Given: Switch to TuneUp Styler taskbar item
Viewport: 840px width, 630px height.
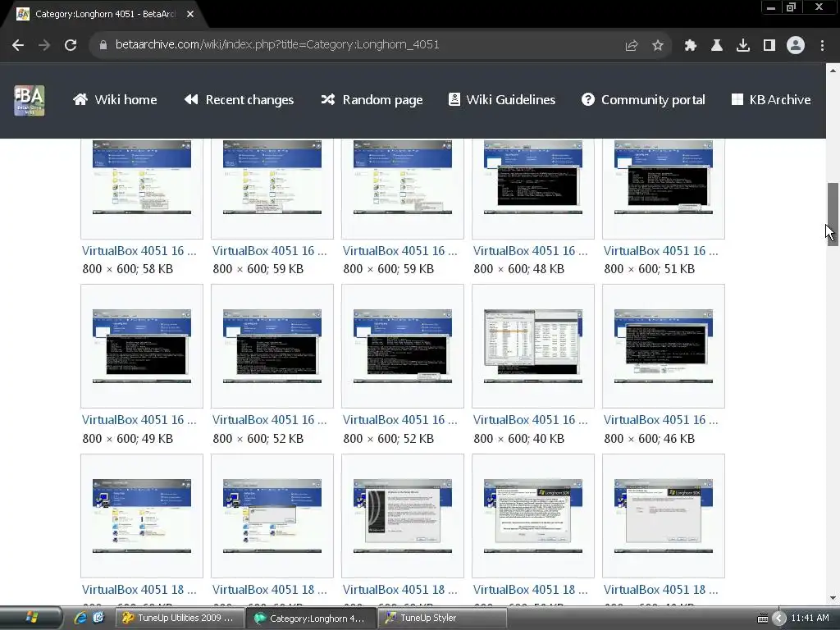Looking at the screenshot, I should (442, 618).
